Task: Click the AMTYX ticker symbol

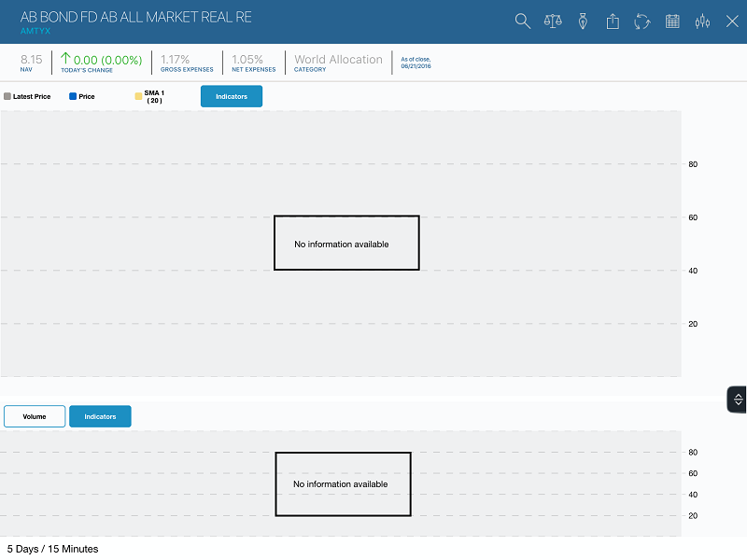Action: 35,31
